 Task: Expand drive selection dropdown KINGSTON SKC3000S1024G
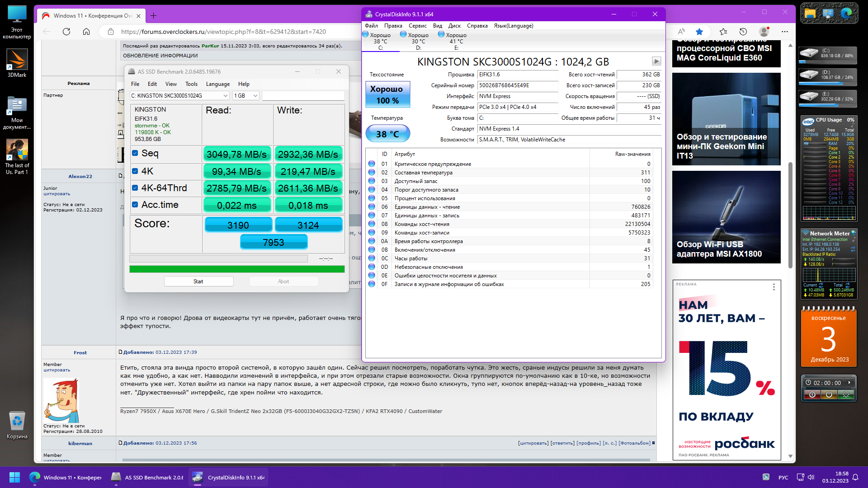click(179, 96)
